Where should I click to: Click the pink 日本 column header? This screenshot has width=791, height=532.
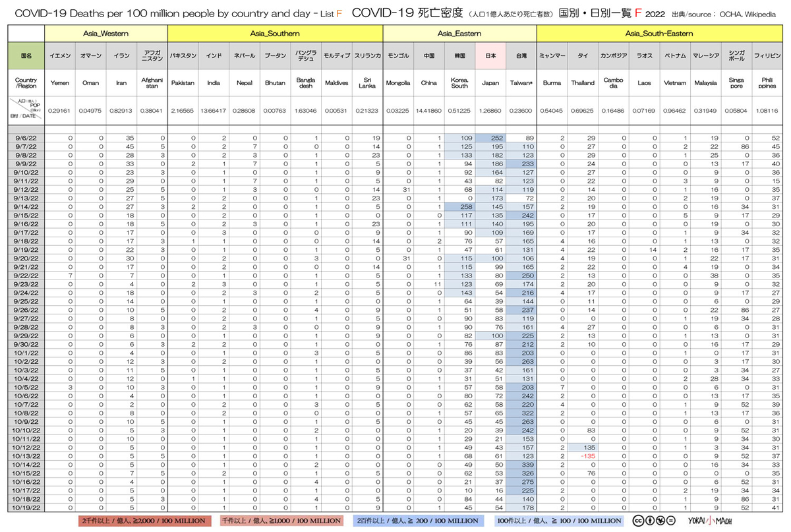point(490,57)
